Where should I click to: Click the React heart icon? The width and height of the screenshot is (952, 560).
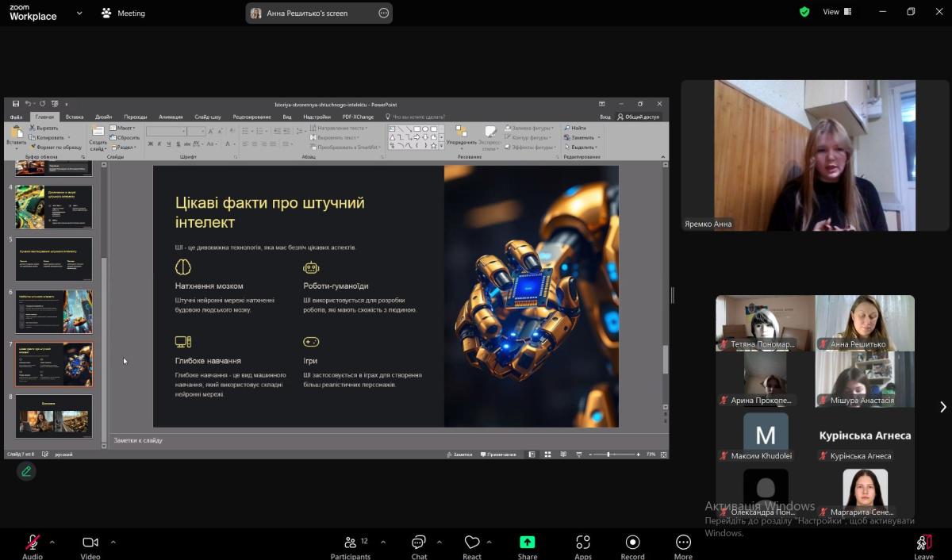tap(472, 544)
